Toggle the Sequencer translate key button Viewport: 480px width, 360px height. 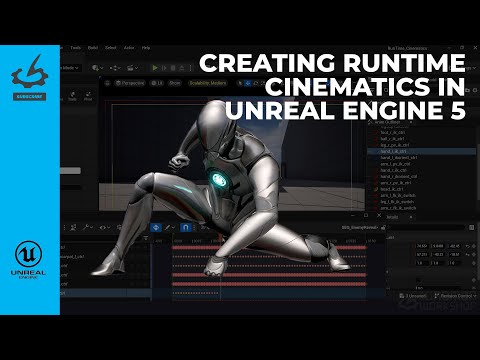click(156, 227)
